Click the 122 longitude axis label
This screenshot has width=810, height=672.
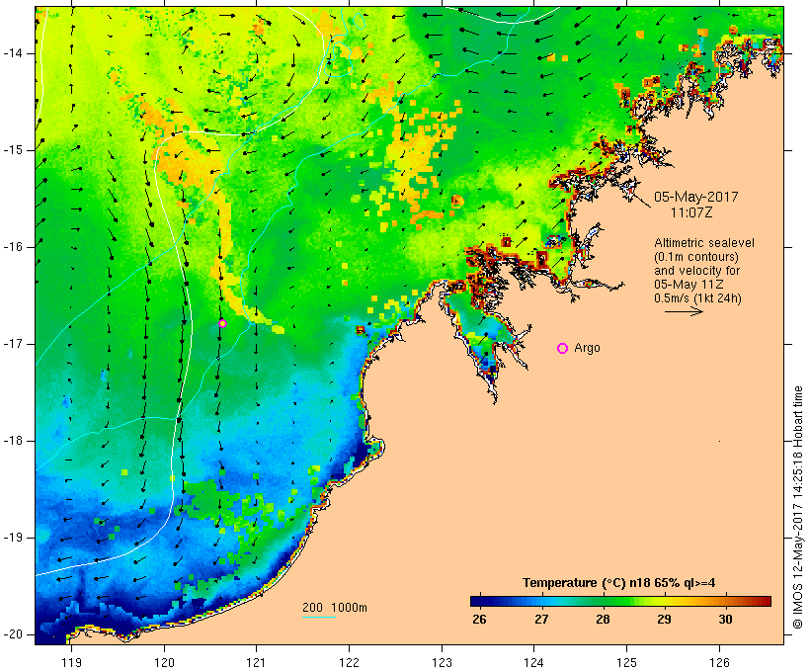pos(350,662)
